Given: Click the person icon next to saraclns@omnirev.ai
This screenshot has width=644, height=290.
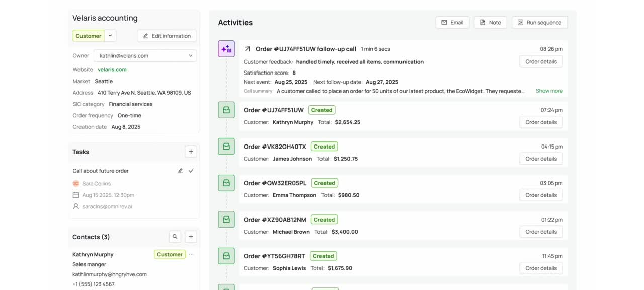Looking at the screenshot, I should point(76,206).
